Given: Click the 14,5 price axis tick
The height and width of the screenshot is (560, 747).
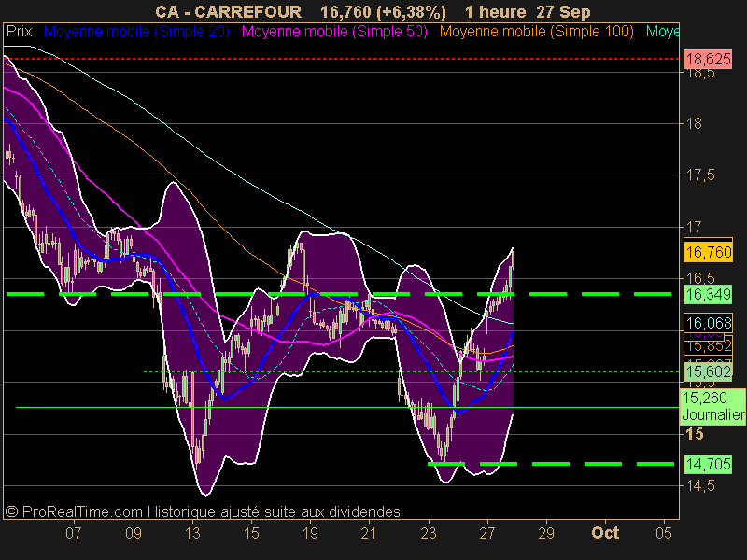Looking at the screenshot, I should click(701, 485).
